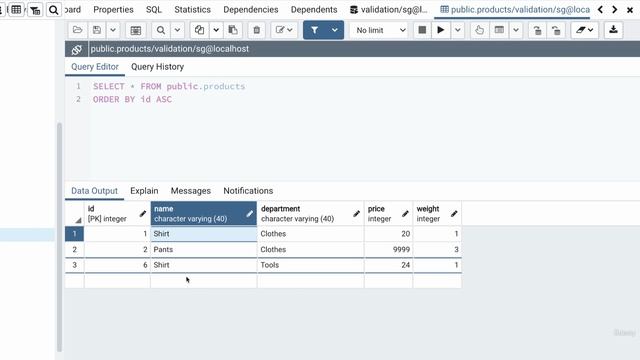Click the Explain hand-pointer icon

480,30
